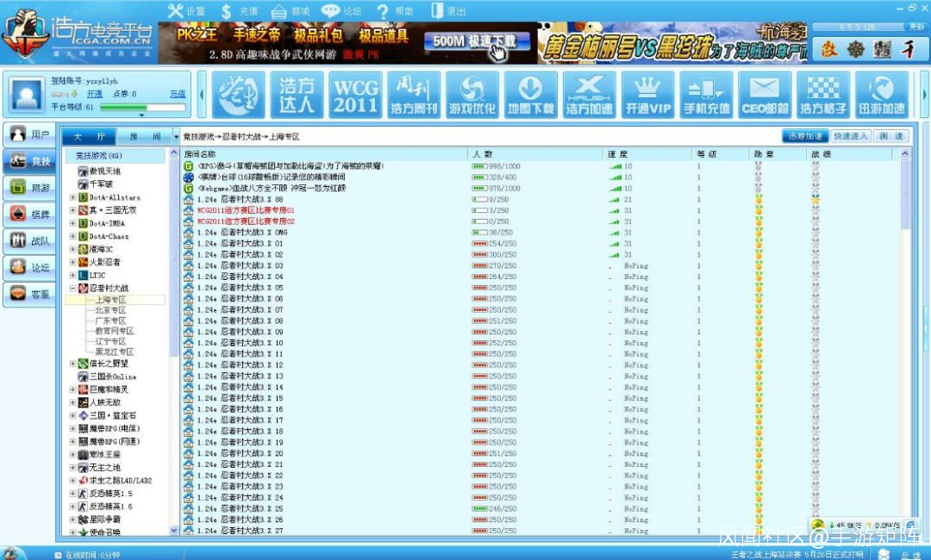The height and width of the screenshot is (560, 931).
Task: Open 帮助 help with the question mark icon
Action: tap(394, 10)
